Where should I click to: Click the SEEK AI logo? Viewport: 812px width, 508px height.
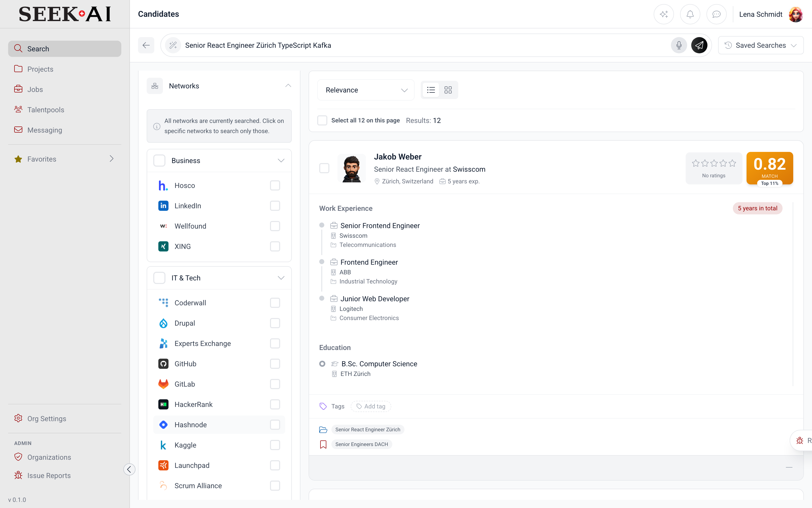(x=65, y=14)
